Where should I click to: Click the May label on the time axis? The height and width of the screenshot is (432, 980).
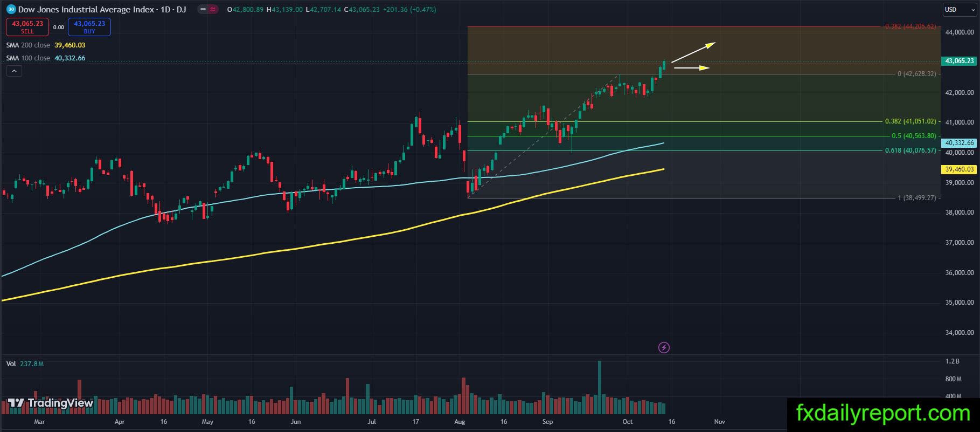click(207, 422)
